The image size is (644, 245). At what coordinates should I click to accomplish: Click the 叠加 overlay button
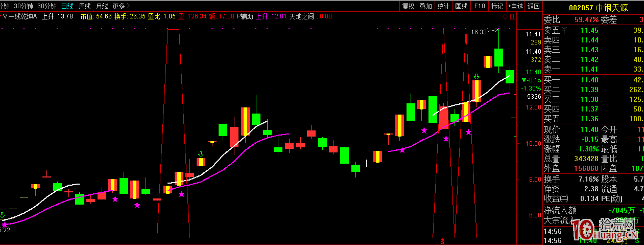click(425, 6)
